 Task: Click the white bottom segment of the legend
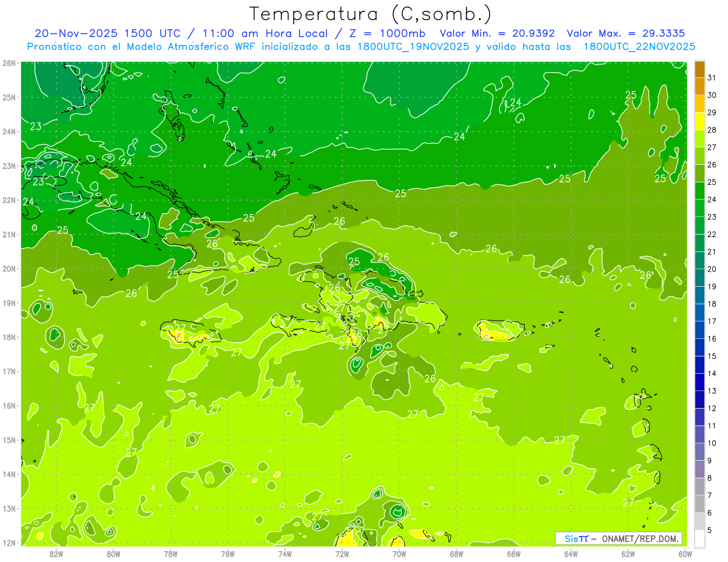pyautogui.click(x=699, y=538)
